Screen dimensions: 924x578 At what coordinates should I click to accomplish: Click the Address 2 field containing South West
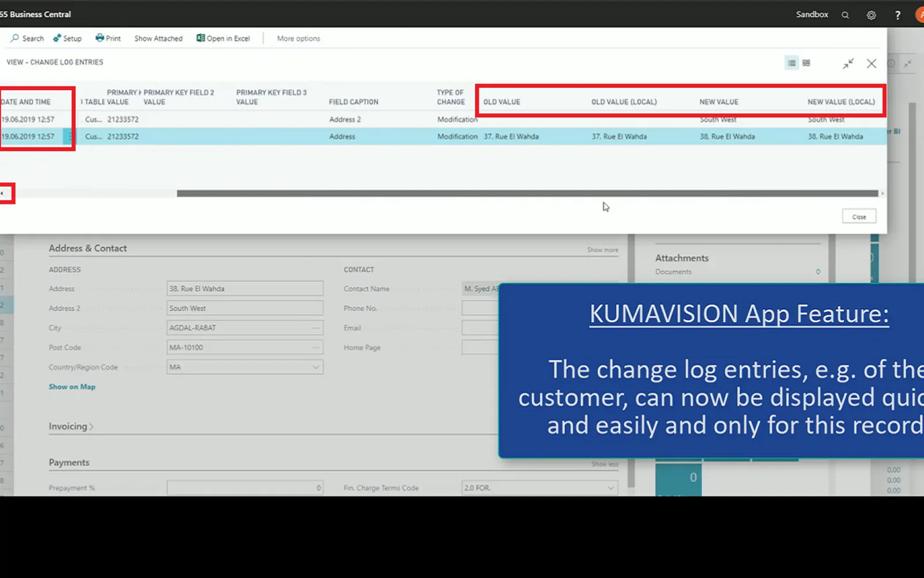pyautogui.click(x=245, y=308)
